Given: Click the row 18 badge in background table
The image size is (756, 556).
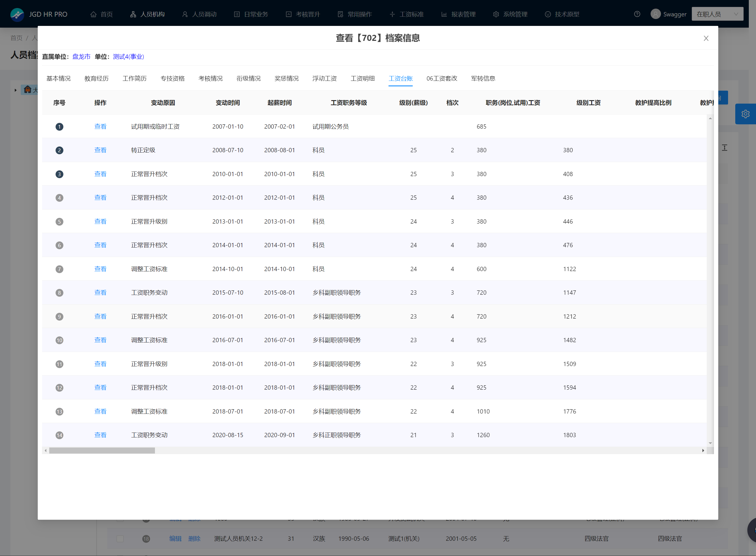Looking at the screenshot, I should [x=146, y=539].
